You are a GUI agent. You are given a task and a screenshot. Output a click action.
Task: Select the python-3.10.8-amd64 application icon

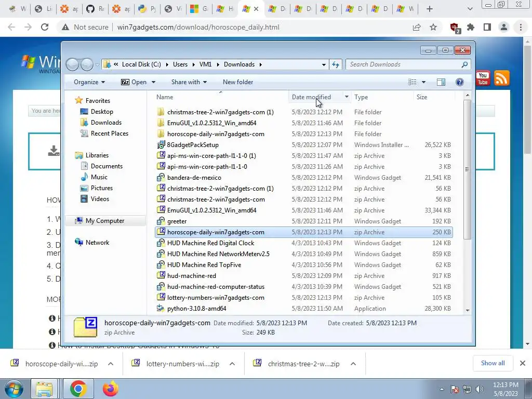(x=161, y=309)
